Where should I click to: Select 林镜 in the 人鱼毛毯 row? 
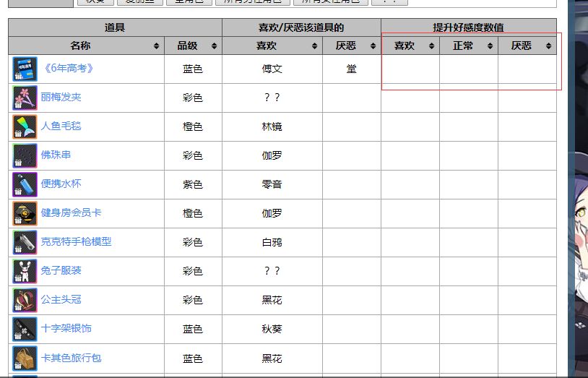tap(272, 127)
